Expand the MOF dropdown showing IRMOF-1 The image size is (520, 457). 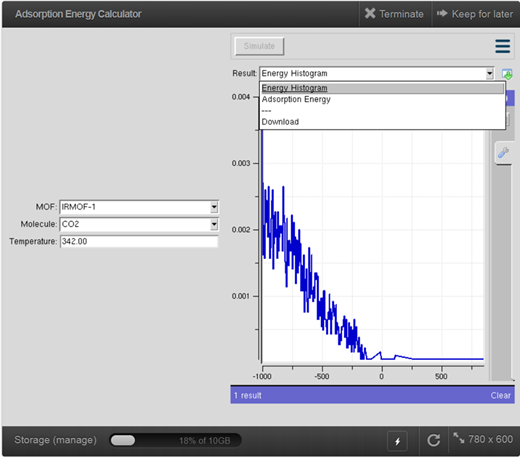[x=214, y=207]
